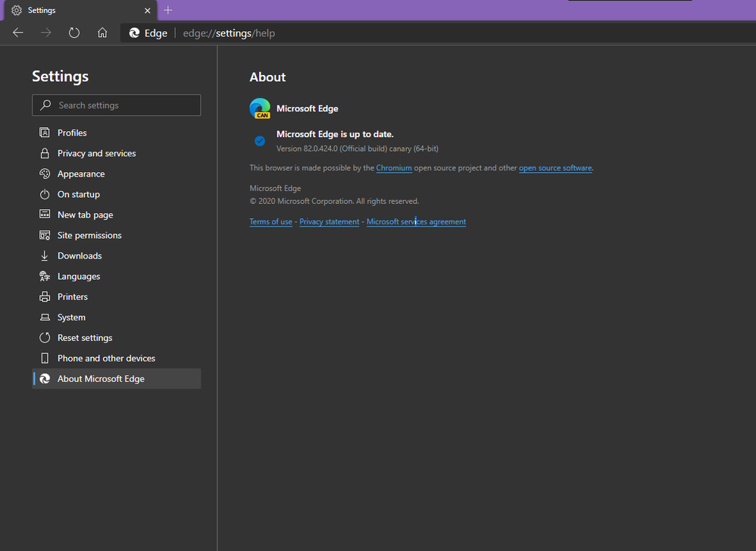Click the Printers icon
This screenshot has height=551, width=756.
click(x=45, y=297)
